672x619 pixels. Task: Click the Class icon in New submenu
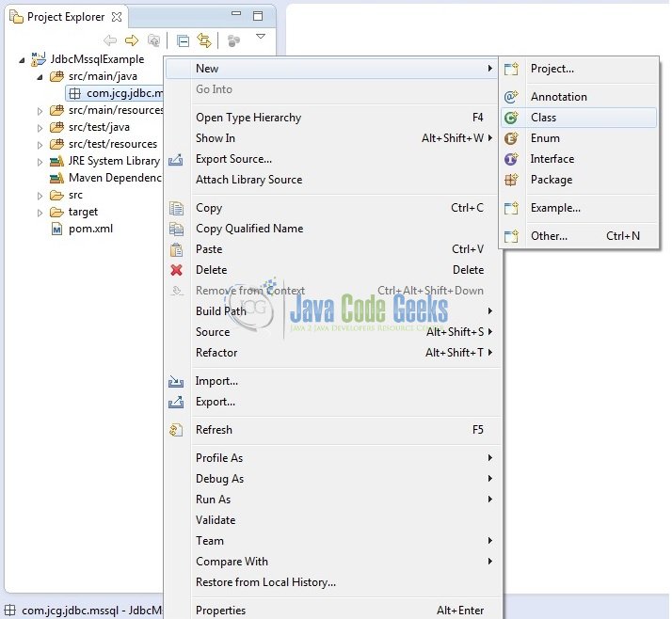(x=511, y=118)
